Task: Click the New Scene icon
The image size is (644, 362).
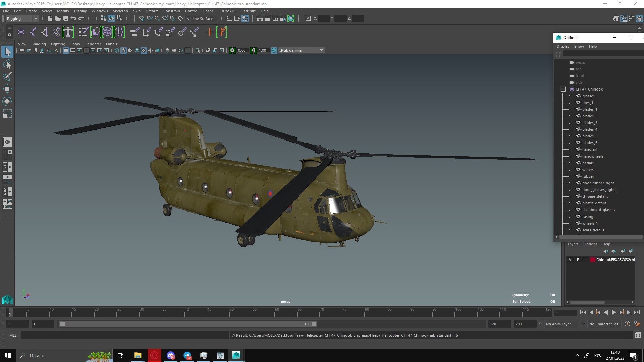Action: coord(50,19)
